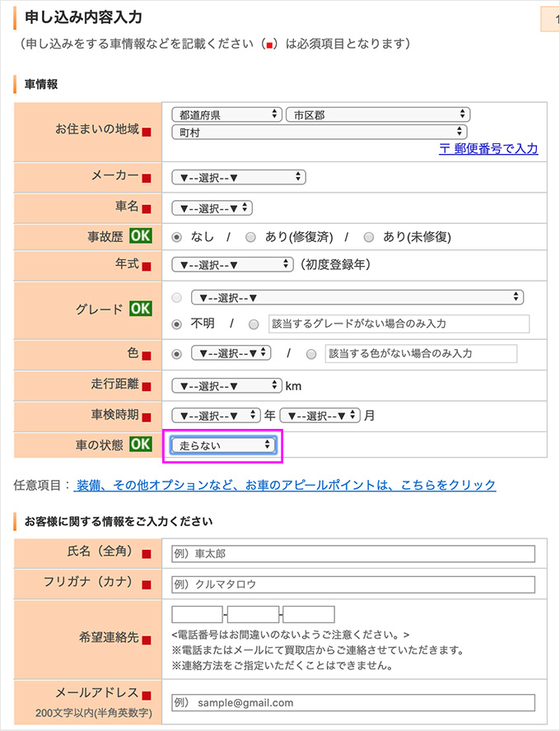The image size is (560, 731).
Task: Click the 氏名 full name input field
Action: 352,554
